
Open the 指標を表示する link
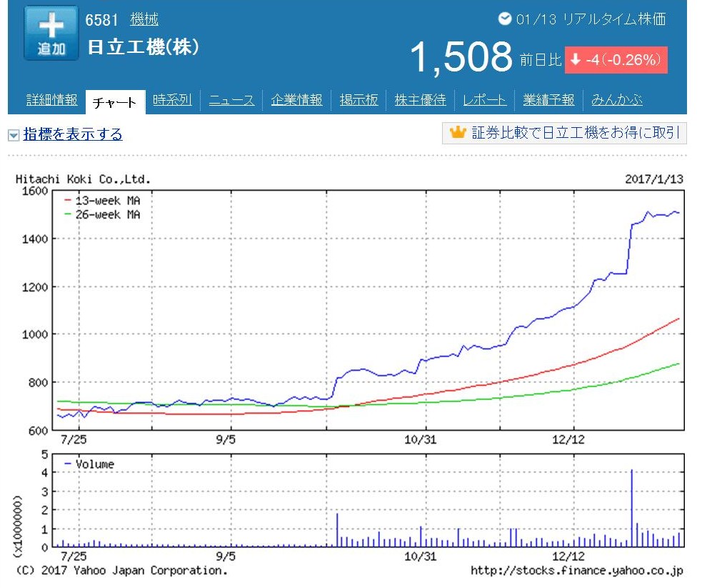(73, 134)
